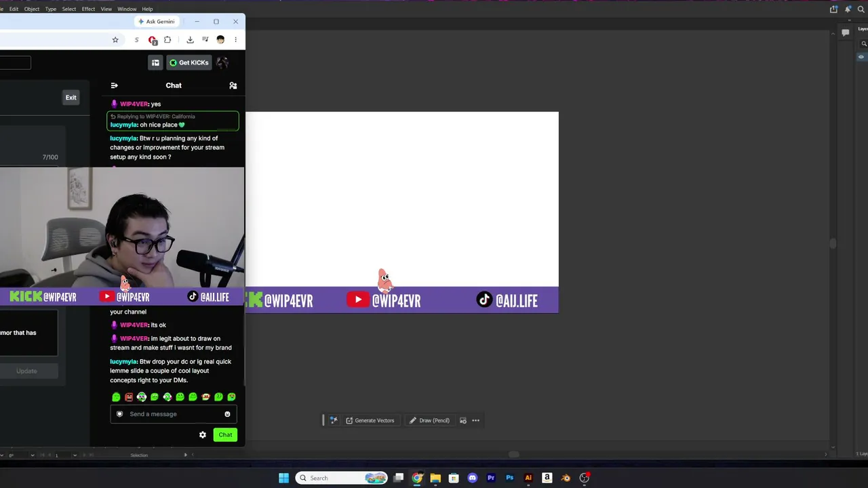The width and height of the screenshot is (868, 488).
Task: Click the Update button
Action: click(x=27, y=371)
